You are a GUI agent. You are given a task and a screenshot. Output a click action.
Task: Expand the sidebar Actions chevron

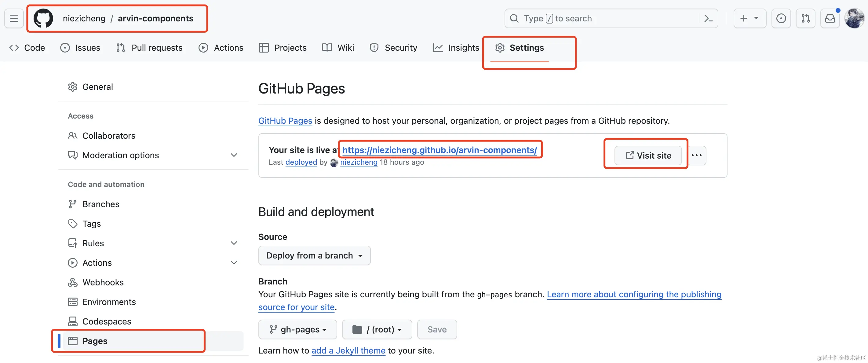234,263
